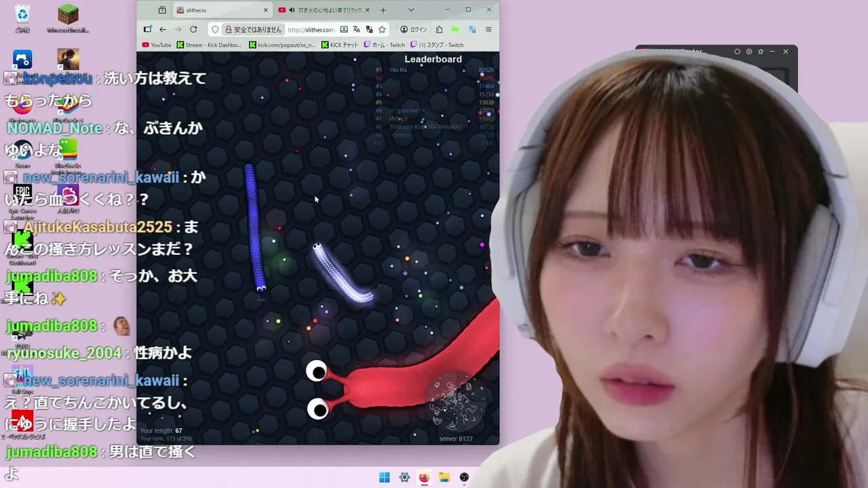Screen dimensions: 868x488
Task: Click the slither.io minimap circle
Action: click(x=456, y=401)
